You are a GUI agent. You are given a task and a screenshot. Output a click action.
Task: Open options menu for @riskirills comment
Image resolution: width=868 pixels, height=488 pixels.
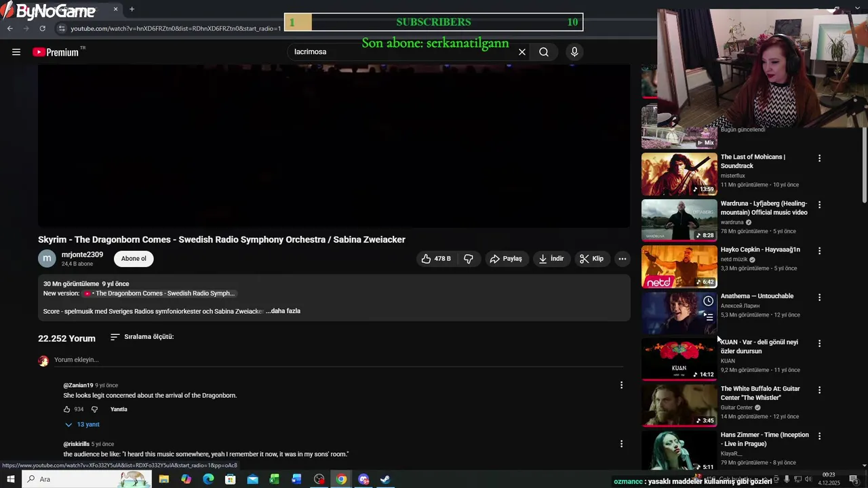[x=621, y=444]
